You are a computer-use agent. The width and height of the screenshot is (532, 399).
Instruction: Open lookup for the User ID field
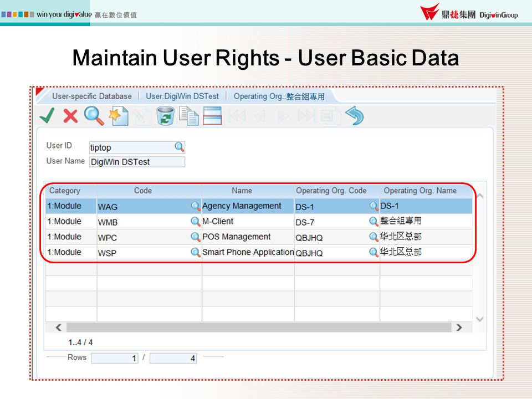point(179,147)
